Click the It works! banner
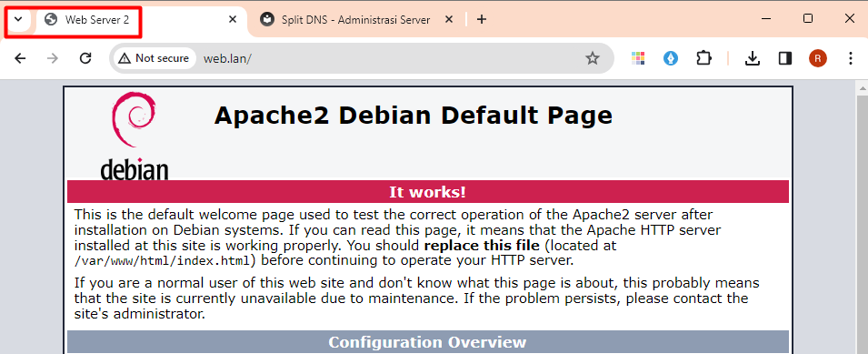Viewport: 868px width, 354px height. 428,192
